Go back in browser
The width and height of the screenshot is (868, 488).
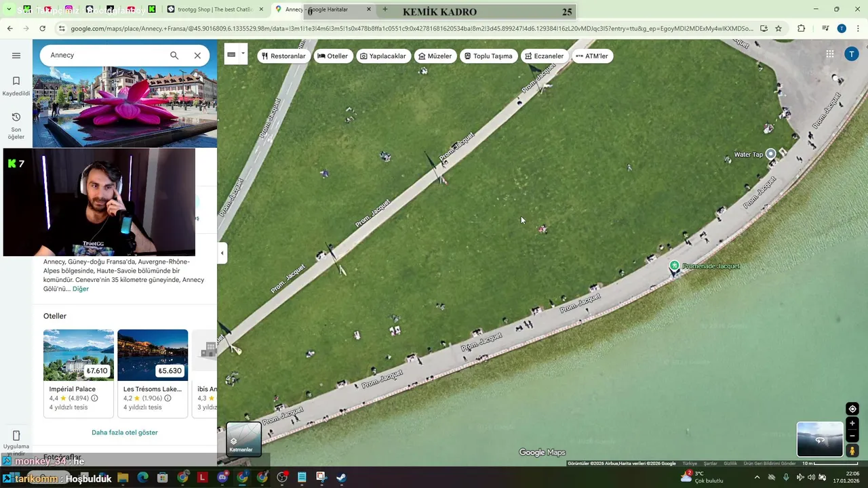click(x=9, y=28)
